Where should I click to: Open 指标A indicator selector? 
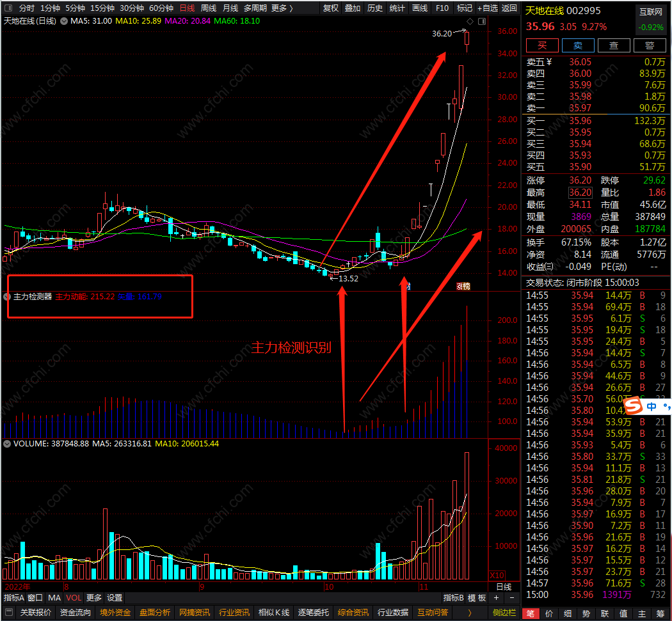pos(13,598)
